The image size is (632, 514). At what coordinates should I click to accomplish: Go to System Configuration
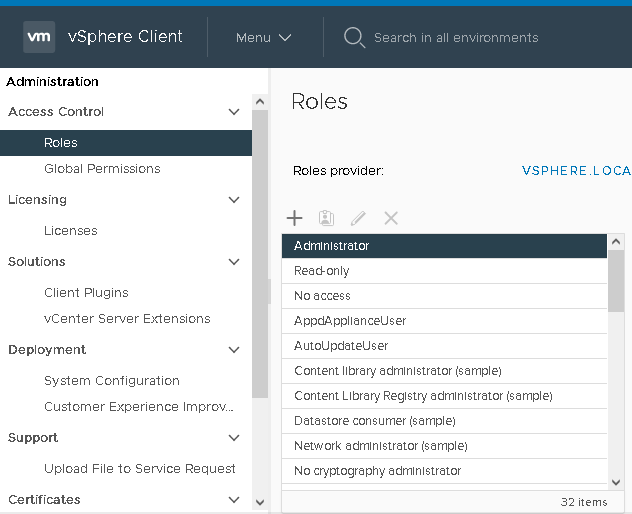pos(112,381)
